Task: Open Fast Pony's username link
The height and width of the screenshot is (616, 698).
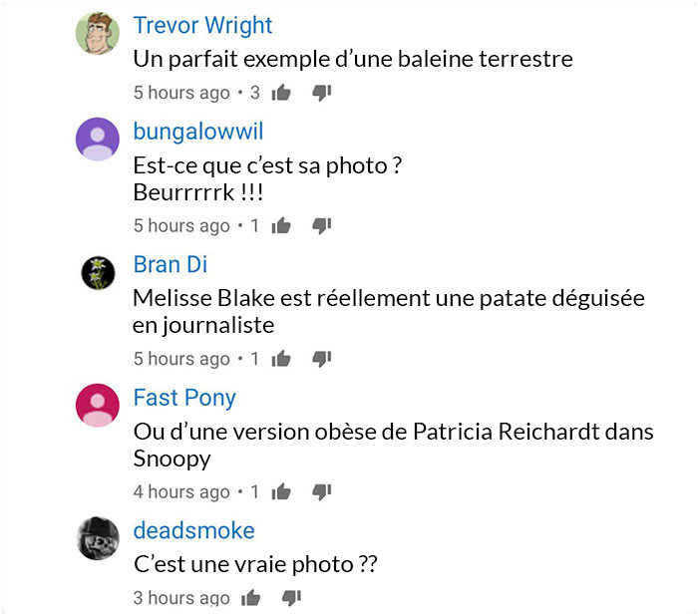Action: (184, 398)
